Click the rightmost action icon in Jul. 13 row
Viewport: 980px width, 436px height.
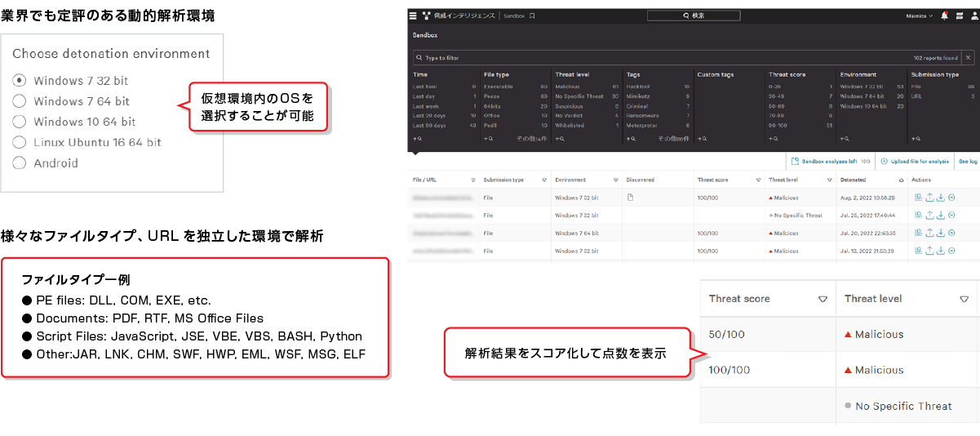click(951, 251)
